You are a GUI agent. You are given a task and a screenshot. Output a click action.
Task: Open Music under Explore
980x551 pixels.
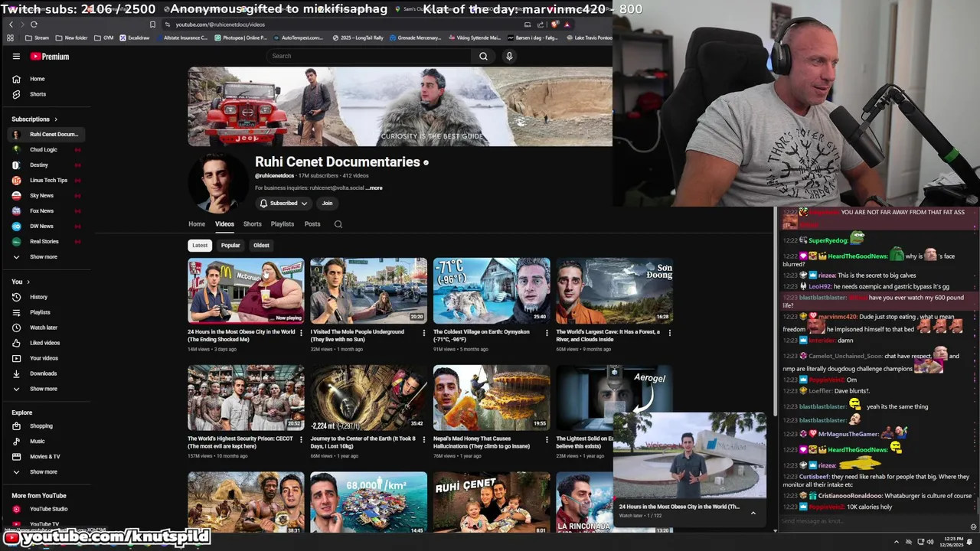pyautogui.click(x=46, y=441)
